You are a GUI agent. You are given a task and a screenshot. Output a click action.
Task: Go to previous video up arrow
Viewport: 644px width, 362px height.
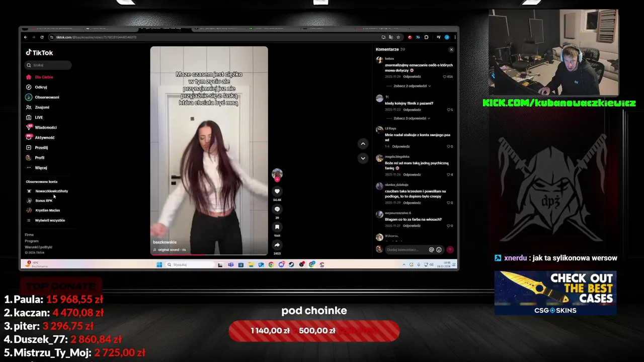(x=363, y=144)
